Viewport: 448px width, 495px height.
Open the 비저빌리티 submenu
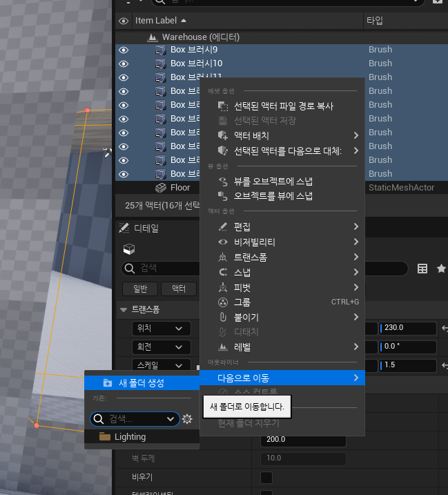[x=282, y=242]
